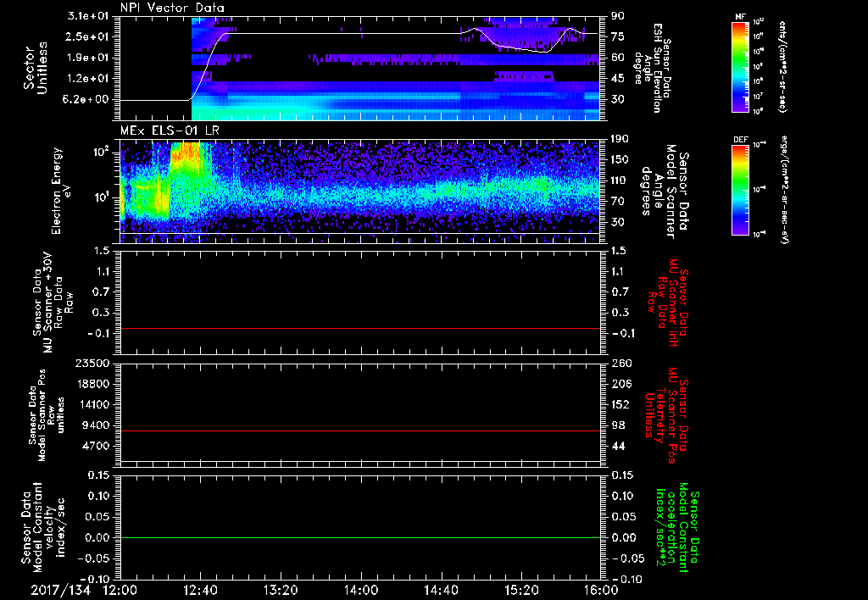Click the 16:00 time axis label
The image size is (868, 600).
pos(601,590)
